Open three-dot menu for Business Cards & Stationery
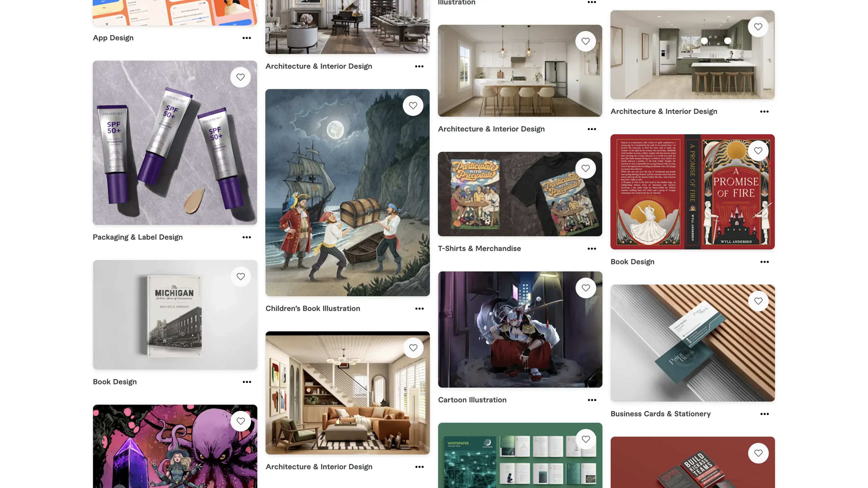The image size is (868, 488). [764, 414]
